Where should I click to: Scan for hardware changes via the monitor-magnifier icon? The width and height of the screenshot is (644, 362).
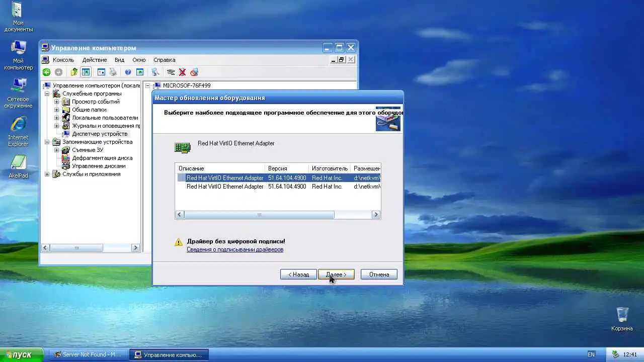pyautogui.click(x=155, y=72)
